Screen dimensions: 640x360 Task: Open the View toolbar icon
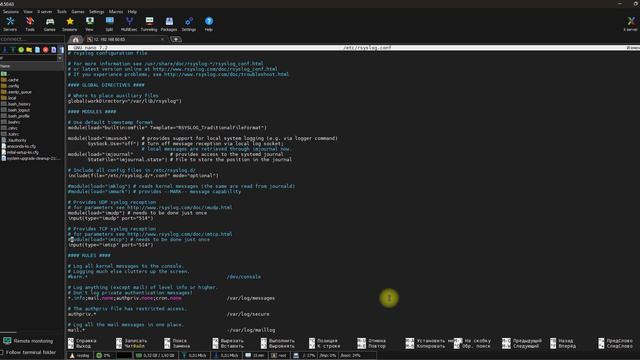(x=89, y=24)
